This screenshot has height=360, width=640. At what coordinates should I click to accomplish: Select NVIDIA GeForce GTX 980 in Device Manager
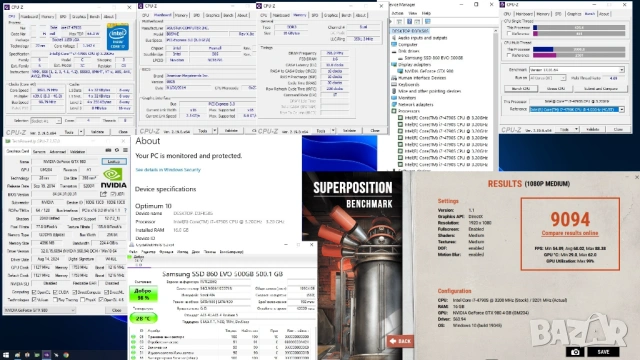(428, 71)
